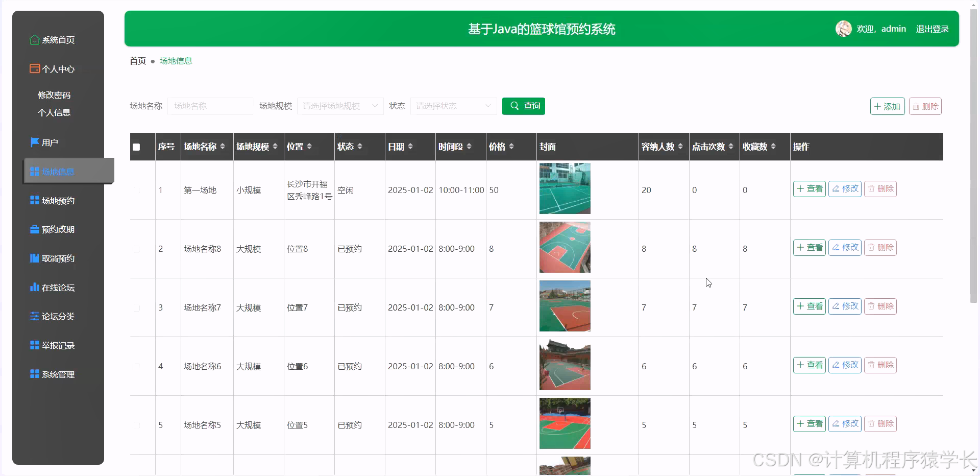The image size is (980, 476).
Task: Click the 用户 flag icon in sidebar
Action: 34,142
